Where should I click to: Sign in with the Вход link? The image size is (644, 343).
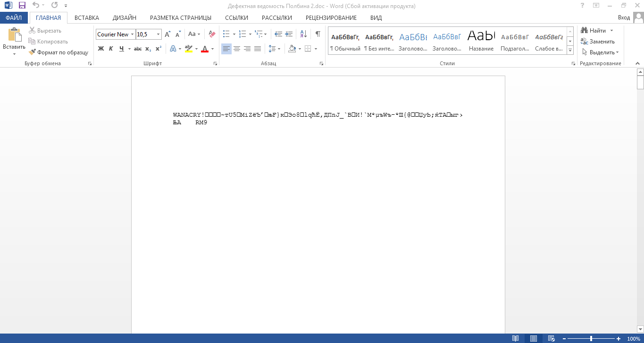pyautogui.click(x=624, y=18)
